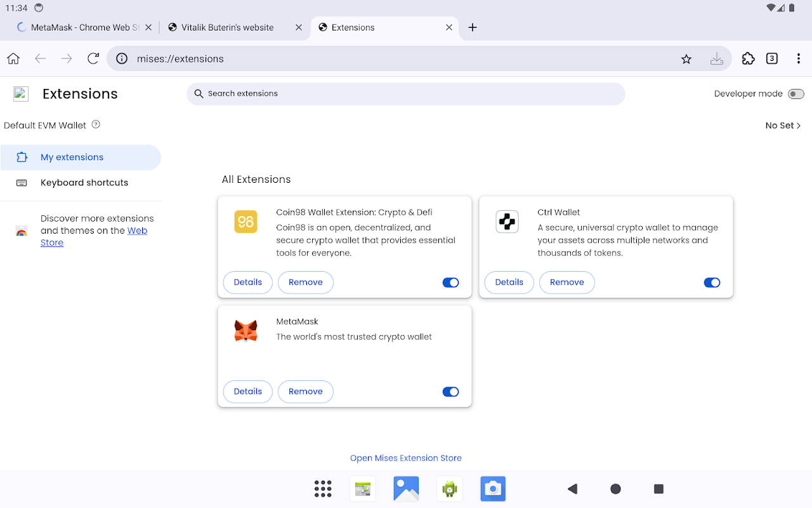Image resolution: width=812 pixels, height=508 pixels.
Task: Disable the Coin98 Wallet extension
Action: 450,283
